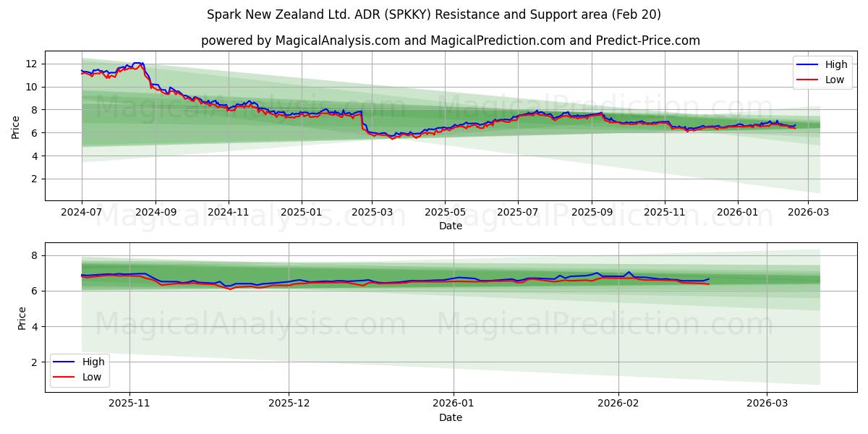
Task: Click the 10 price tick on top chart
Action: point(33,87)
